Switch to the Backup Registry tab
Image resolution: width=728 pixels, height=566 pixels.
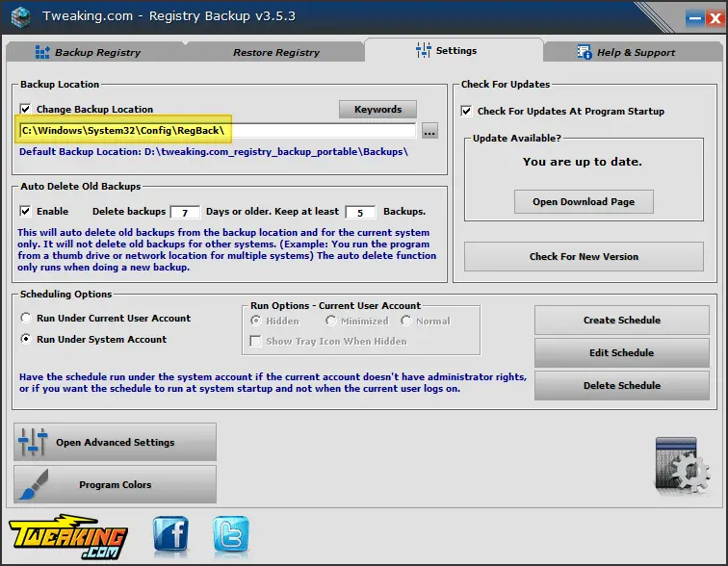click(96, 52)
